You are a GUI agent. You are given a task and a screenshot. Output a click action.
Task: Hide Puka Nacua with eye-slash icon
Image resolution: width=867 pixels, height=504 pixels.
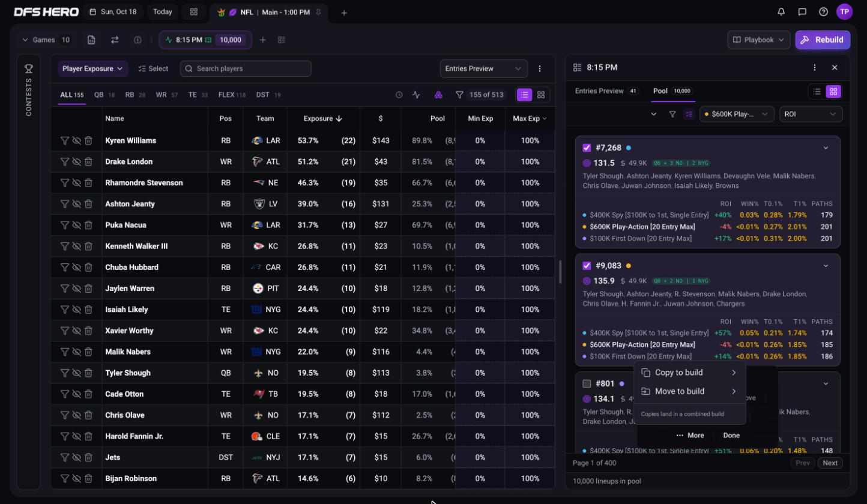tap(76, 225)
